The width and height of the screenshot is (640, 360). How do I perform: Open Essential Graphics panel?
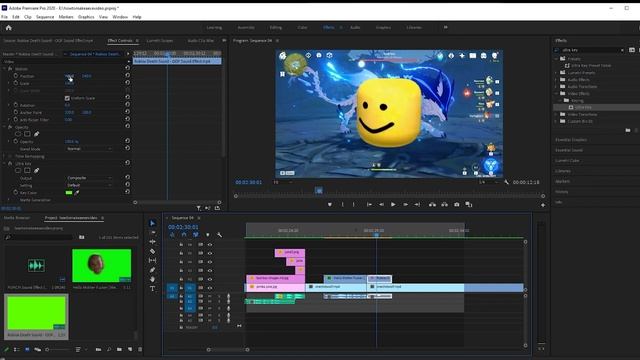click(x=571, y=140)
